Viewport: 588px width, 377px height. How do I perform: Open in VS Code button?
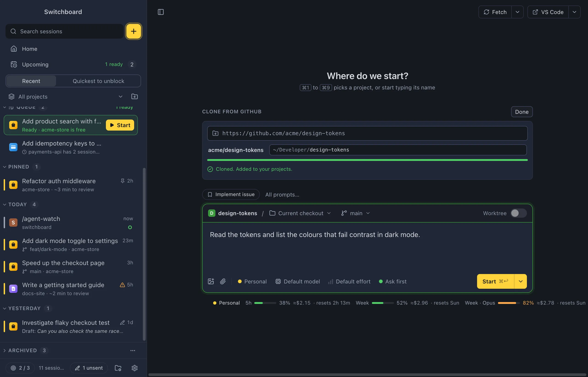click(x=548, y=12)
